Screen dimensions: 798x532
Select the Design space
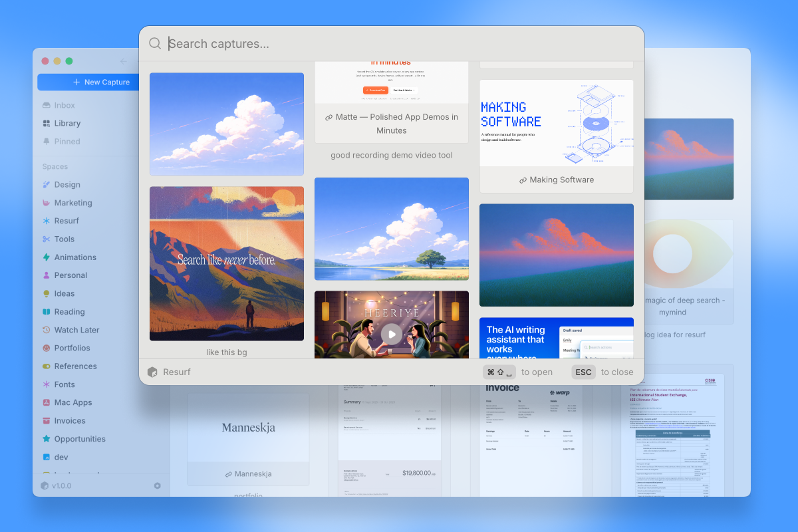[x=67, y=184]
